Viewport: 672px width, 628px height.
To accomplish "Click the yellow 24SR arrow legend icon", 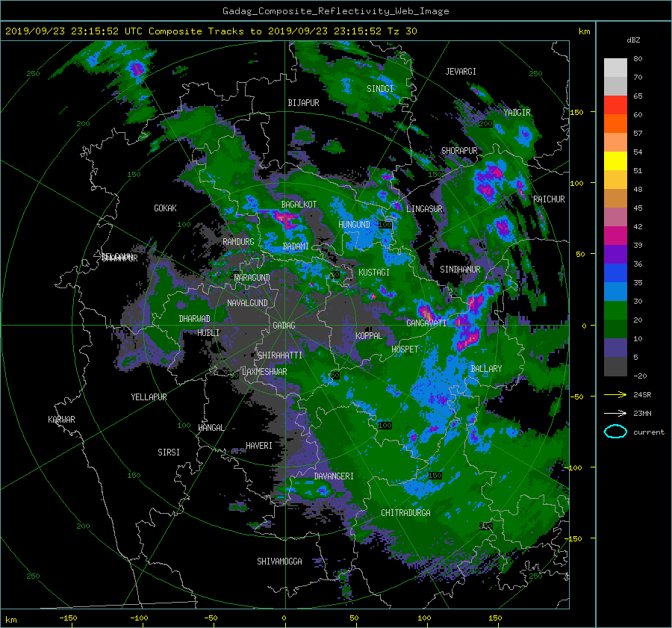I will click(x=615, y=395).
